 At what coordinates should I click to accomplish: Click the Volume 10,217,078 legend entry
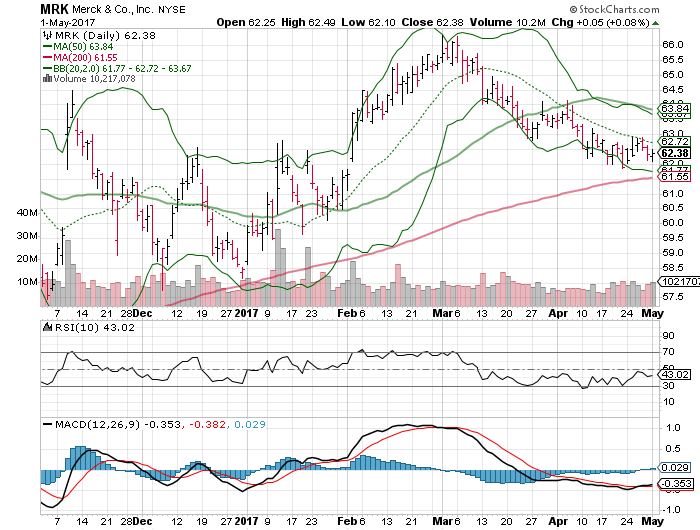tap(94, 79)
